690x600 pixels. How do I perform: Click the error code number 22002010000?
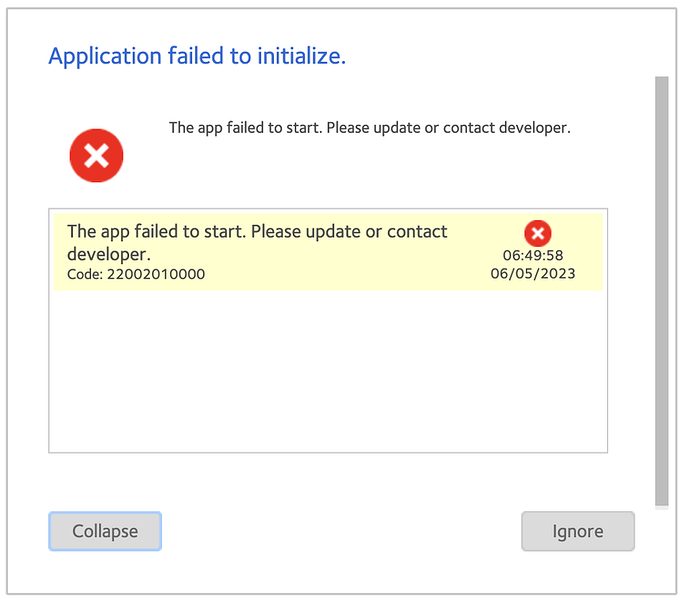[159, 274]
